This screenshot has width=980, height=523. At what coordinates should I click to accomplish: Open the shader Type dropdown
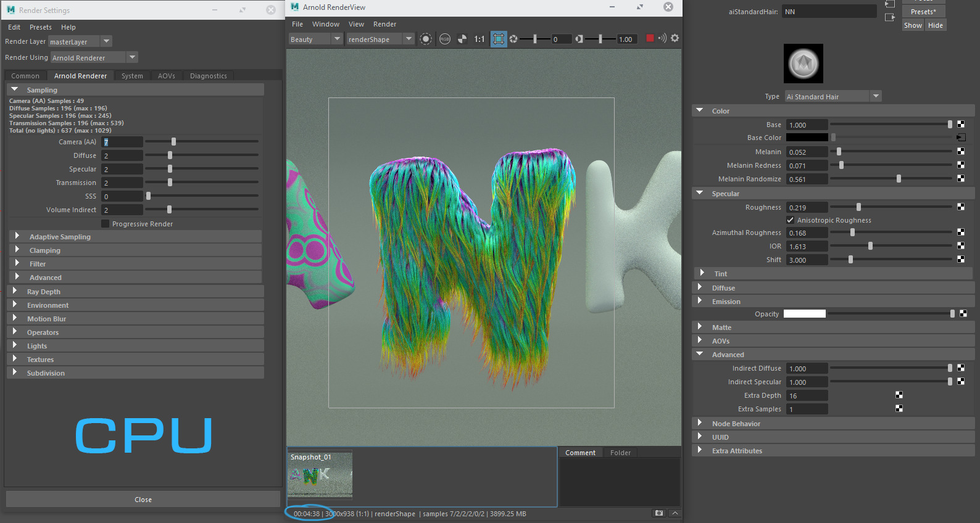[833, 96]
